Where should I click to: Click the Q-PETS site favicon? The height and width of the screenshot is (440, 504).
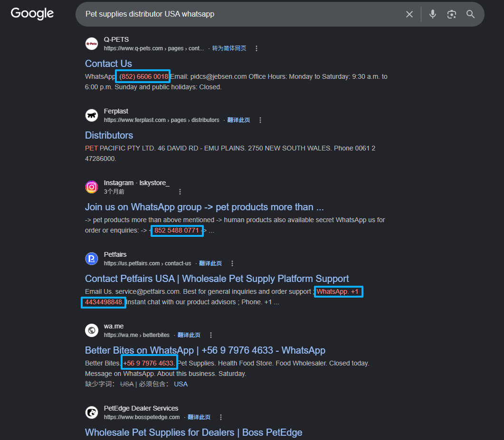tap(92, 44)
